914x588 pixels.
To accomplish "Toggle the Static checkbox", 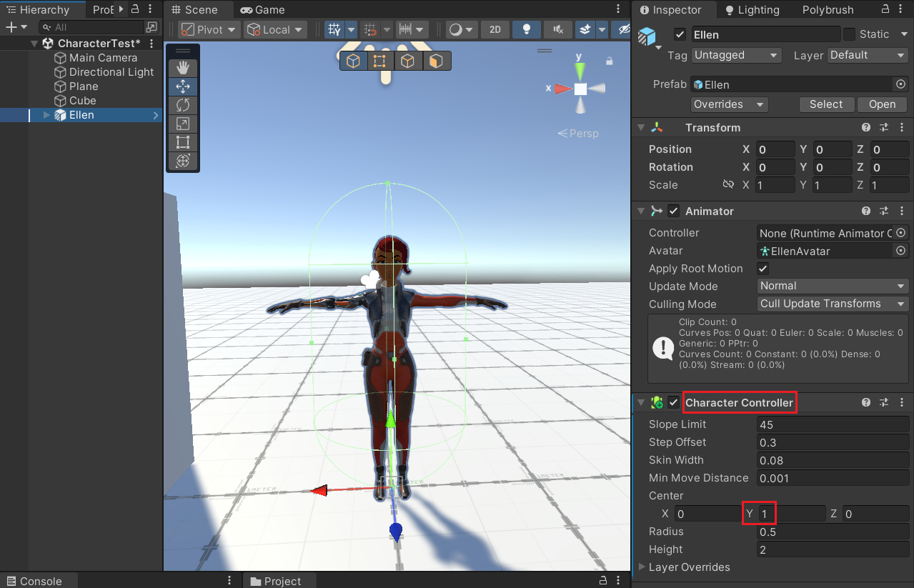I will tap(849, 34).
